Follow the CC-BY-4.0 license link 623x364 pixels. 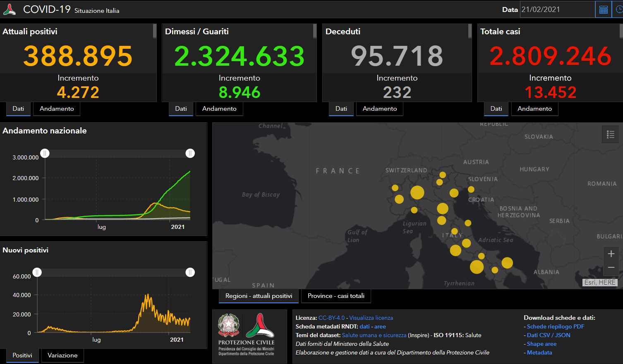click(331, 318)
